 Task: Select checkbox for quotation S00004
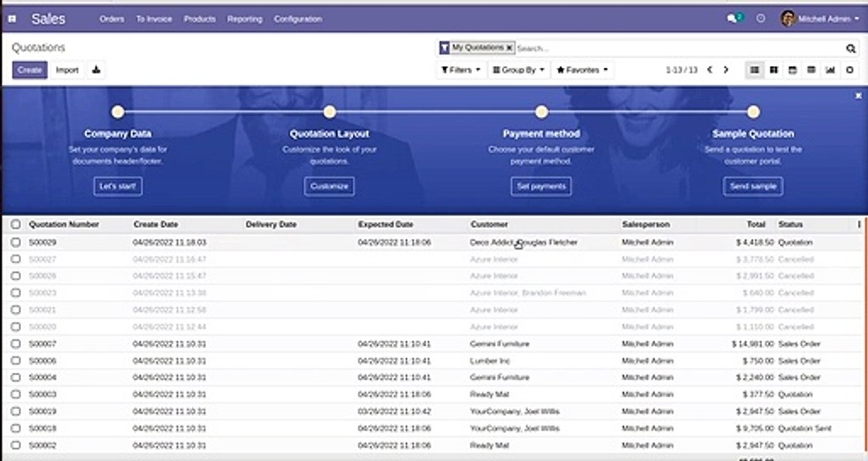click(16, 377)
